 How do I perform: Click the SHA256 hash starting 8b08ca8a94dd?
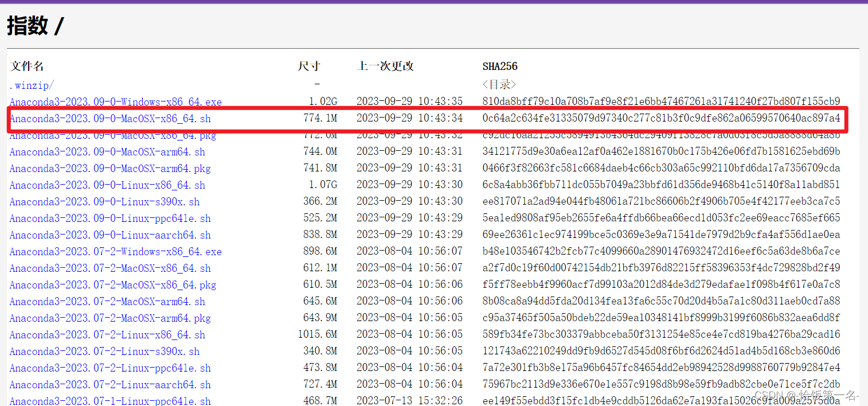(x=661, y=301)
